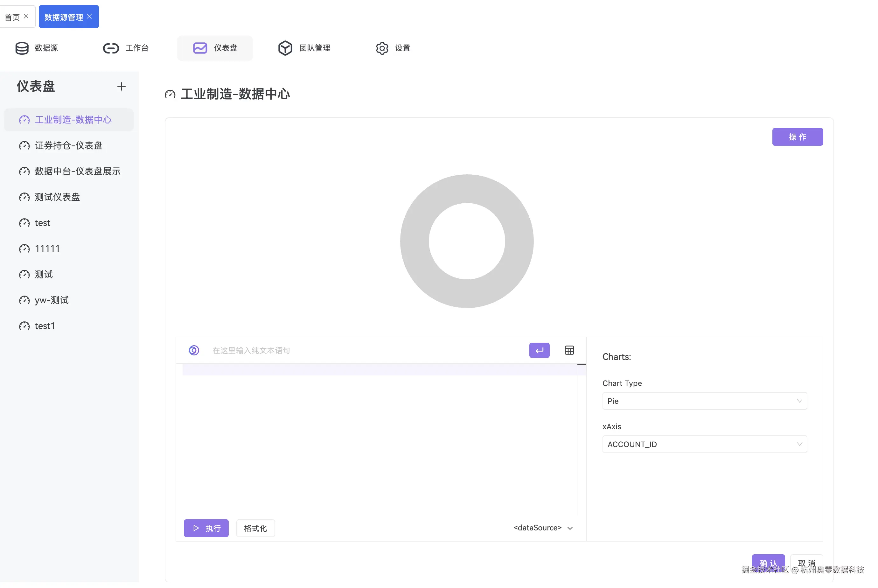Click the plus icon to add a dashboard
Screen dimensions: 878x588
(121, 86)
